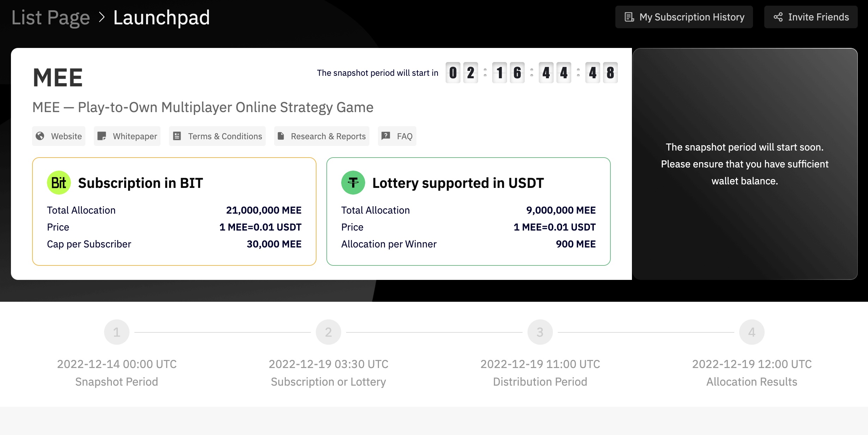The height and width of the screenshot is (435, 868).
Task: Click the Research & Reports file icon
Action: point(281,136)
